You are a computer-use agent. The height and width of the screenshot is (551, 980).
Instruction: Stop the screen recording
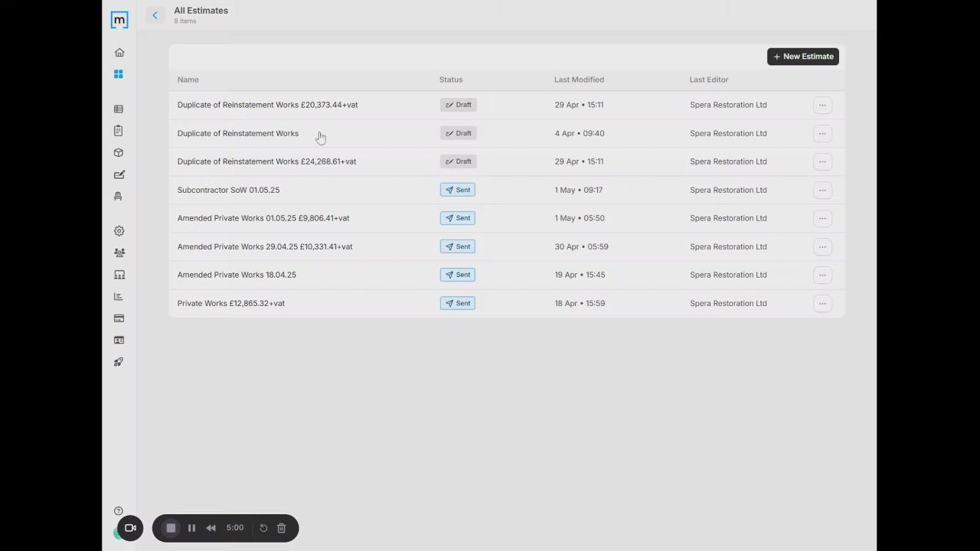(x=171, y=528)
